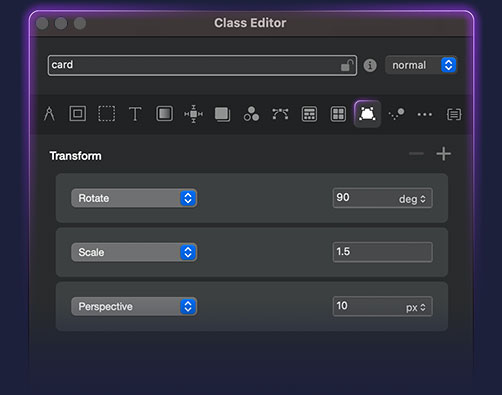Open the gradient background icon

pyautogui.click(x=164, y=114)
